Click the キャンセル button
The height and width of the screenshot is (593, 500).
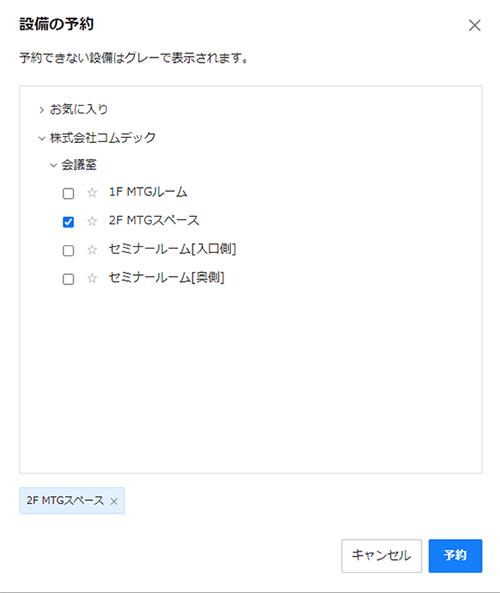[381, 556]
